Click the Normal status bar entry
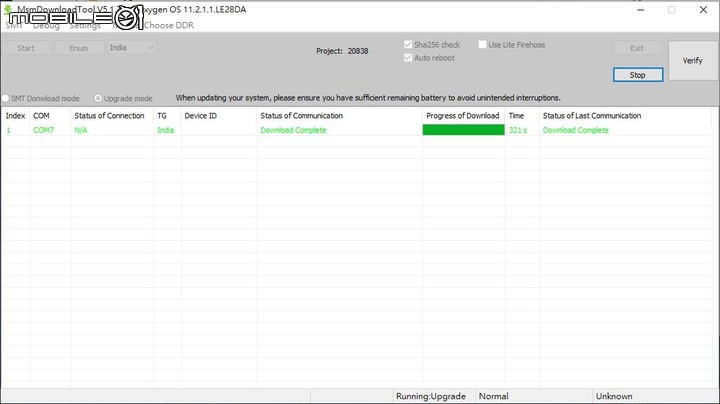Screen dimensions: 720x404 [494, 396]
